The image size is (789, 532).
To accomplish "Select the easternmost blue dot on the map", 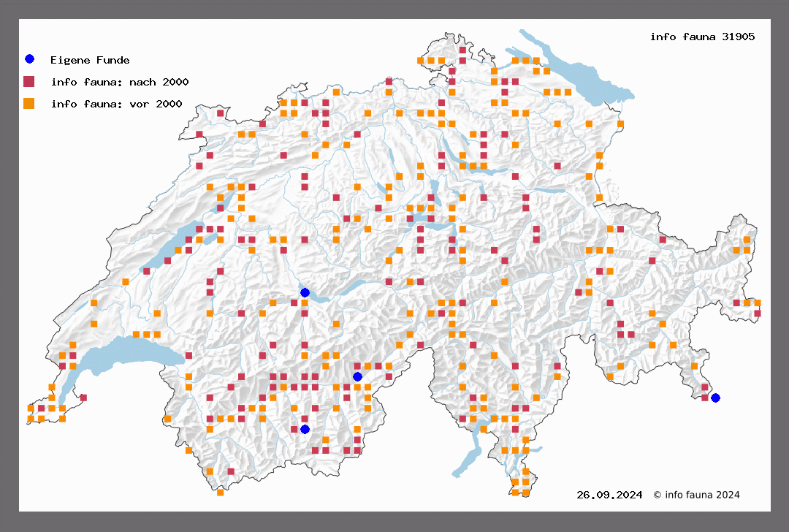I will (x=715, y=398).
